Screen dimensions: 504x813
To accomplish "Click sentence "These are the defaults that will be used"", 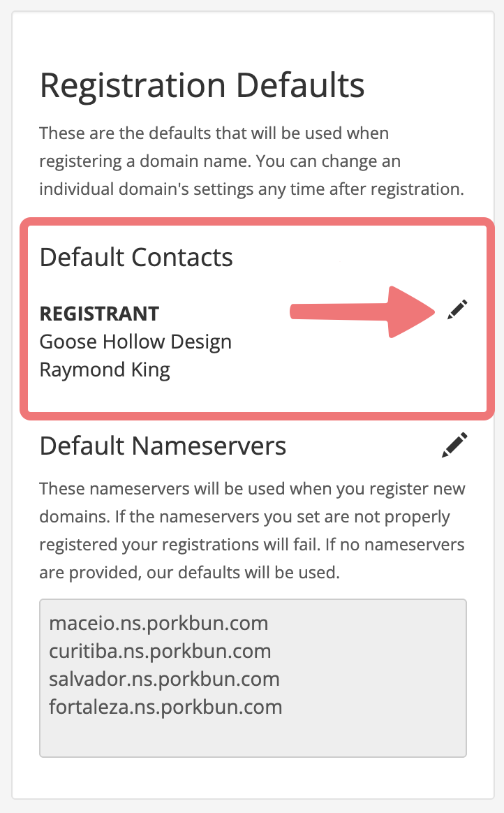I will click(x=214, y=133).
